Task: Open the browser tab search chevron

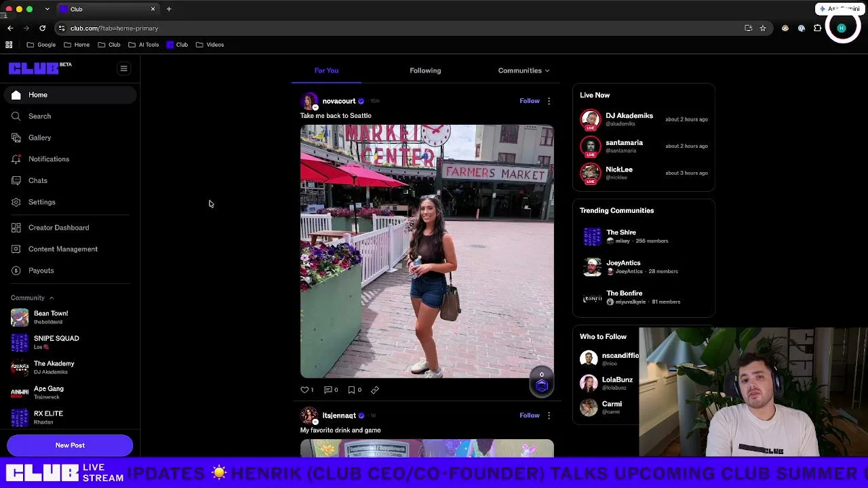Action: pyautogui.click(x=47, y=9)
